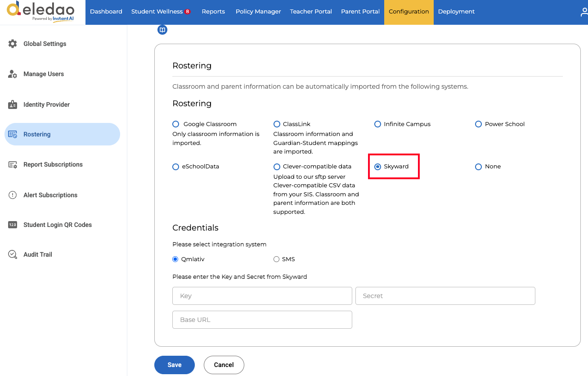The image size is (588, 376).
Task: Open the Student Wellness tab
Action: coord(161,12)
